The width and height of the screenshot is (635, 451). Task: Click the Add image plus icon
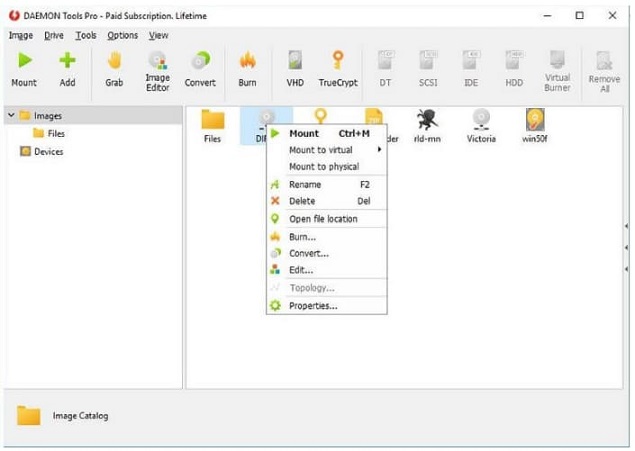point(67,61)
